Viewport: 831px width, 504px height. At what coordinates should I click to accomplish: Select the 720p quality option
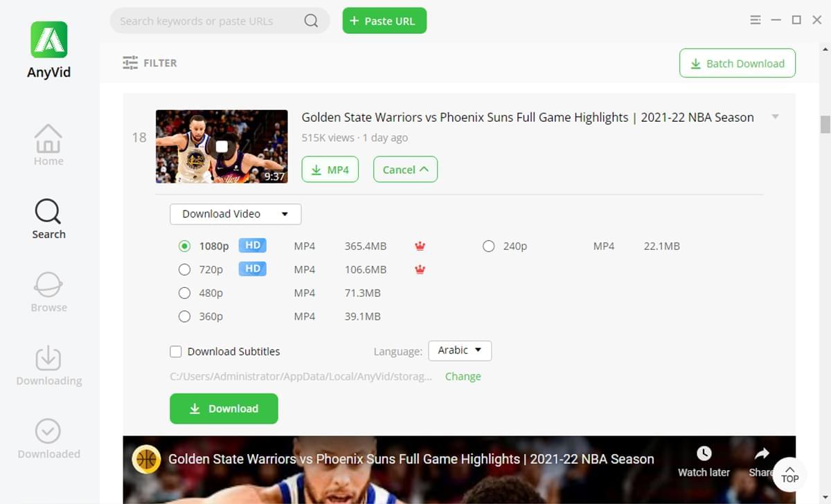coord(184,269)
